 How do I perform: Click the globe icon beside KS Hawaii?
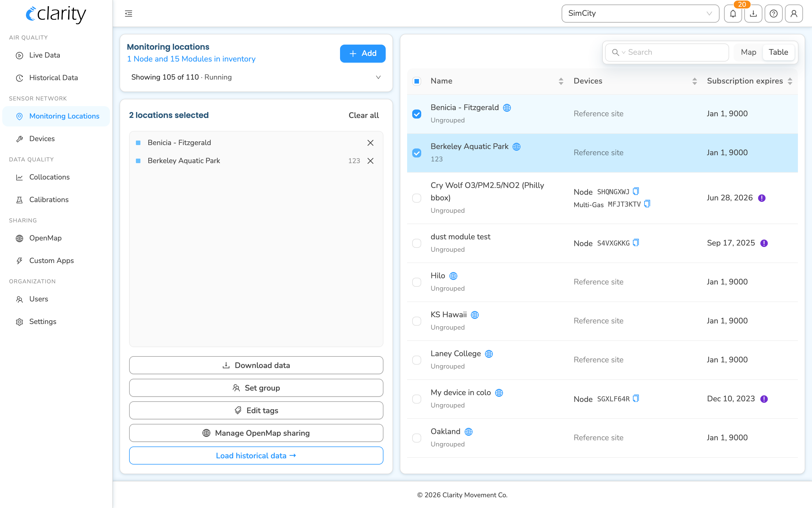(475, 315)
